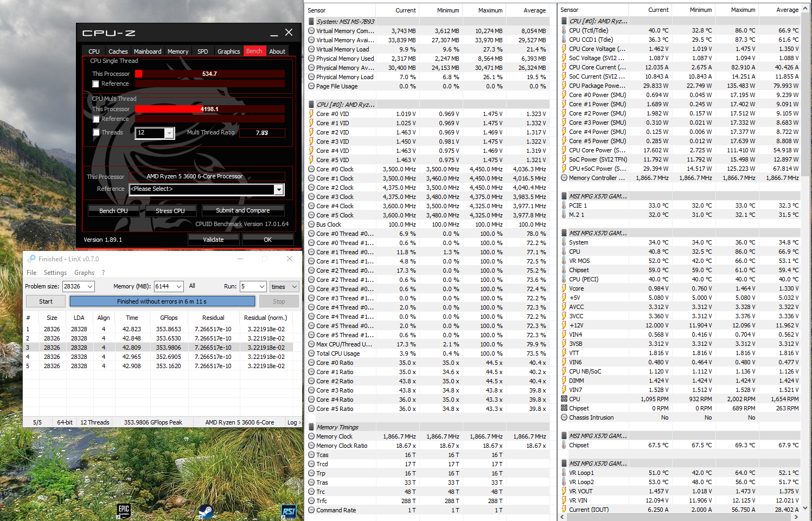
Task: Click the clock icon beside Core #0 Clock
Action: (x=311, y=169)
